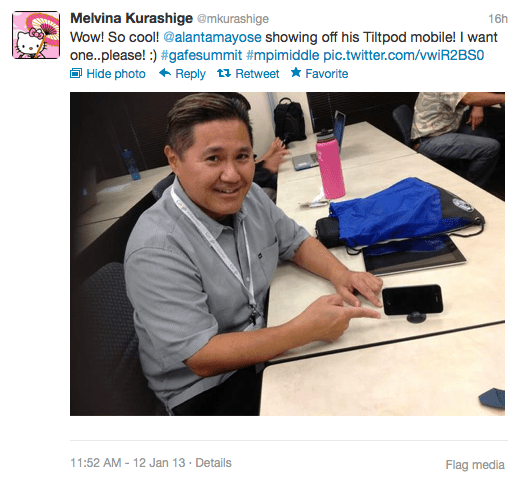Open the 16h relative timestamp
The image size is (520, 481).
pos(498,19)
